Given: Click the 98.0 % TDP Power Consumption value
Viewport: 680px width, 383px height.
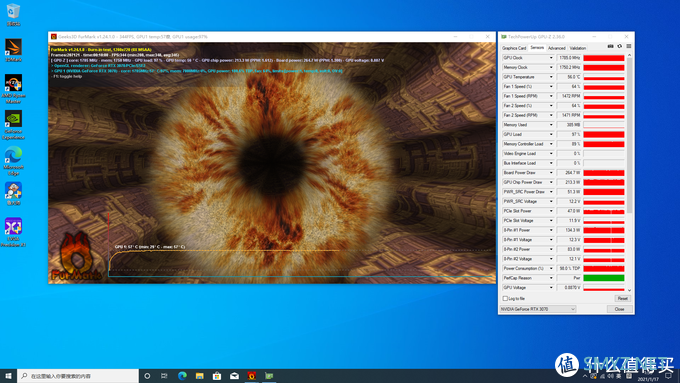Looking at the screenshot, I should [x=569, y=268].
